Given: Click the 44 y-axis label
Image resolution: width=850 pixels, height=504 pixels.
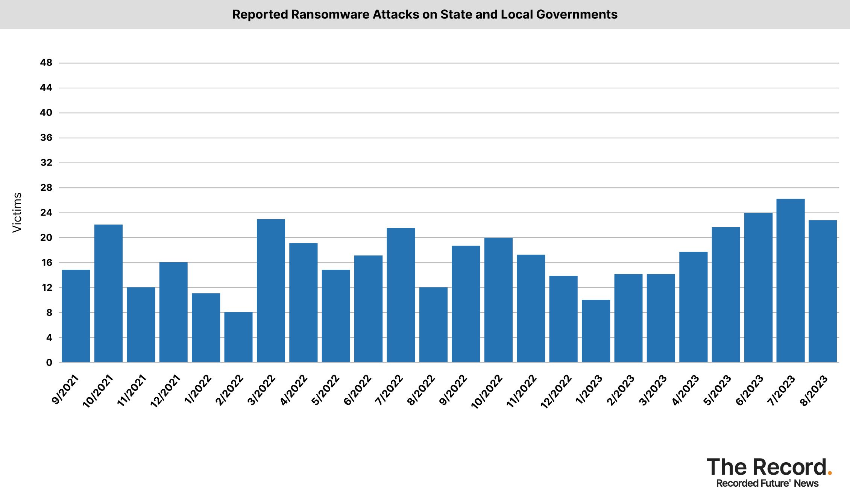Looking at the screenshot, I should pyautogui.click(x=46, y=88).
